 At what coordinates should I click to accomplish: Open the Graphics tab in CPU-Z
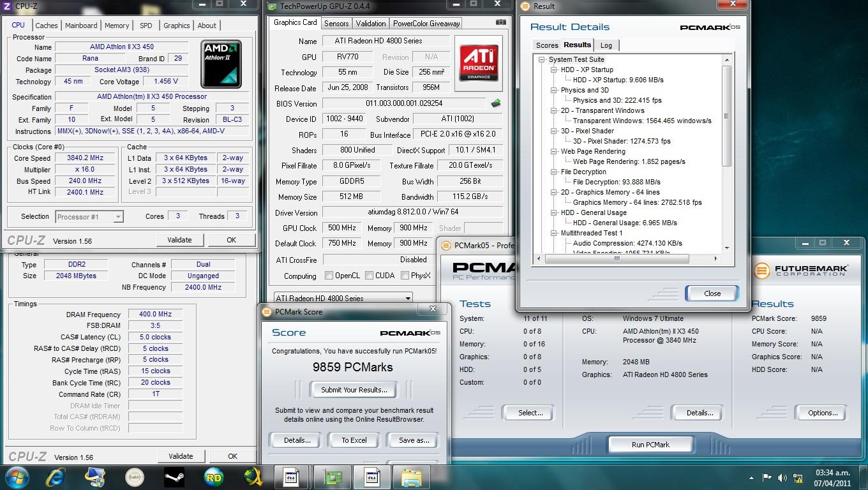tap(176, 26)
